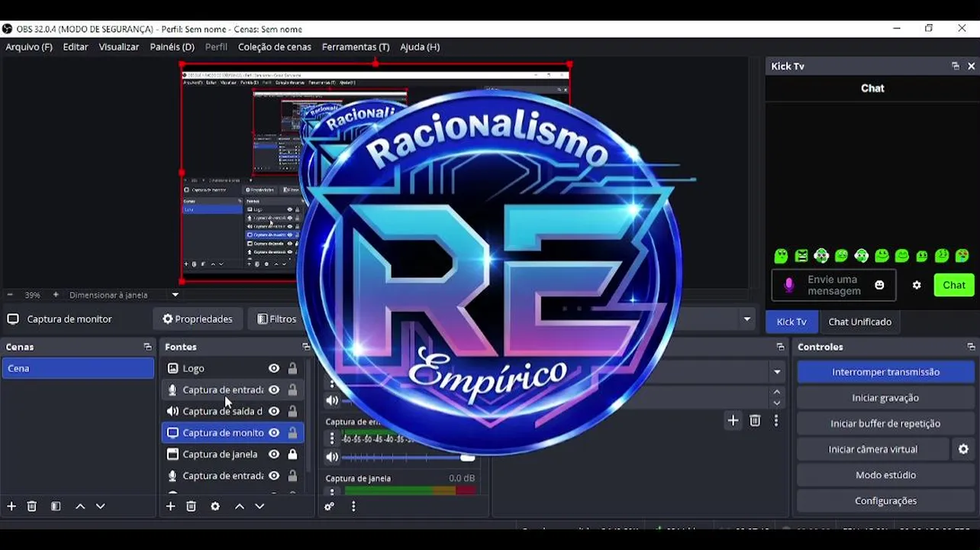This screenshot has width=980, height=550.
Task: Open the Dimensionar à janela zoom dropdown
Action: [x=175, y=295]
